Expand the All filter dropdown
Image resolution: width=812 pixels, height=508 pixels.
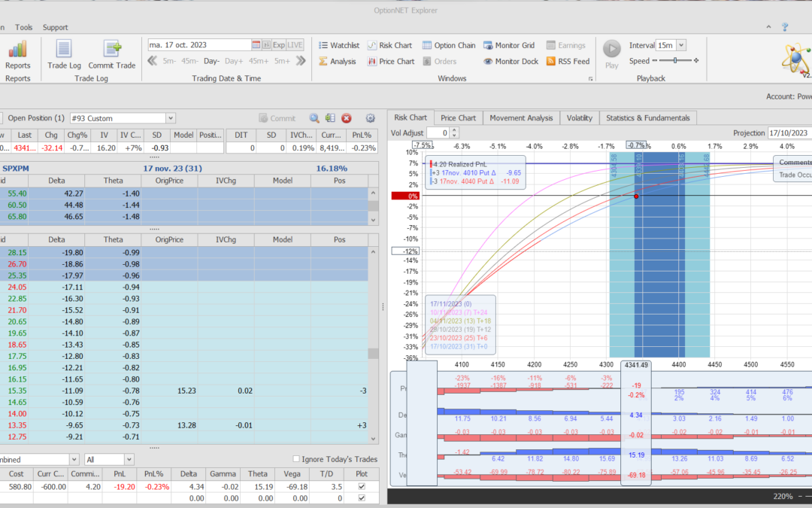click(x=129, y=459)
